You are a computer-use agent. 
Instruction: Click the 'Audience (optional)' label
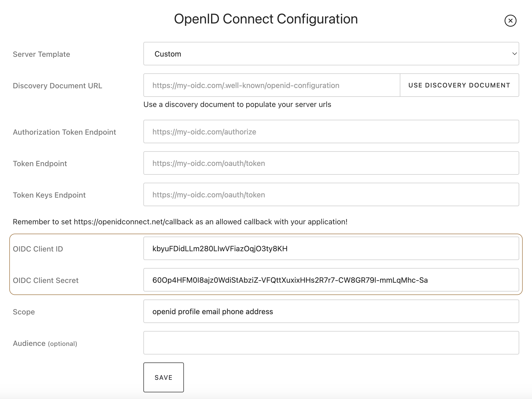point(45,343)
